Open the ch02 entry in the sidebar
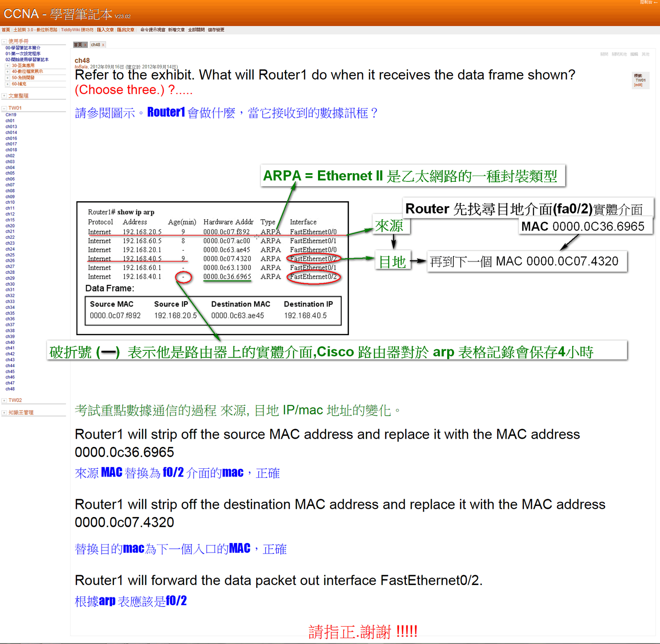 10,156
